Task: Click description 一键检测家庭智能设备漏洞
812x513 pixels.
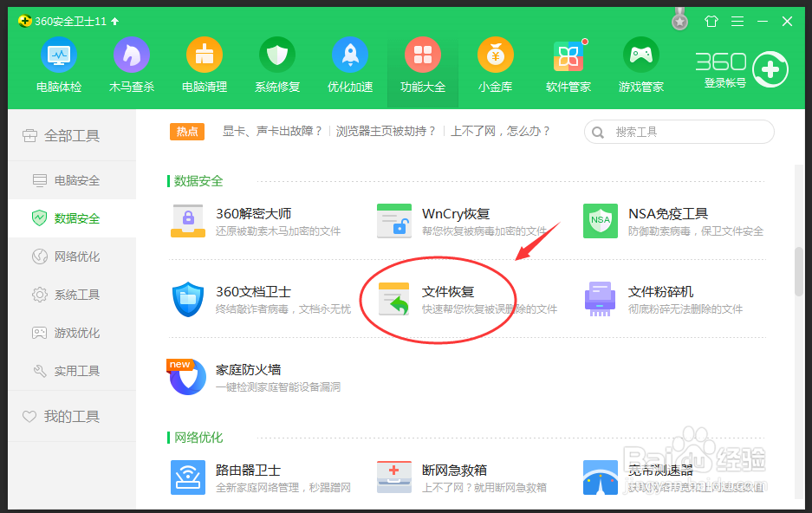Action: click(x=278, y=386)
